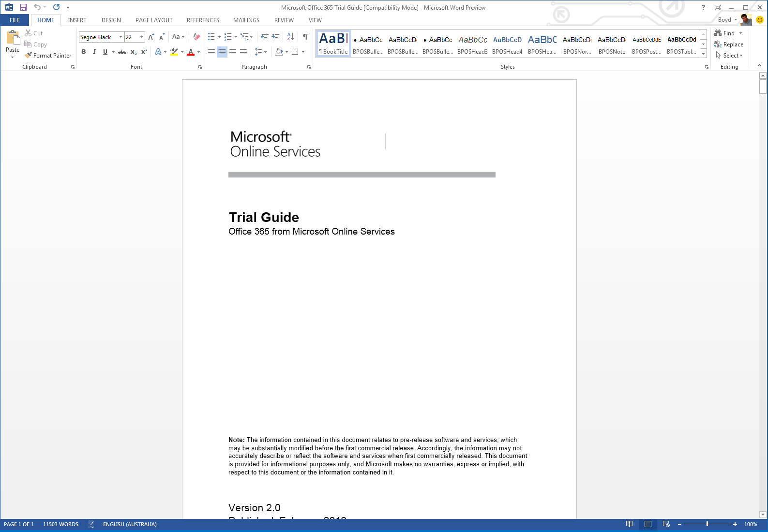Send feedback via smiley face icon
Screen dimensions: 768x532
coord(760,20)
